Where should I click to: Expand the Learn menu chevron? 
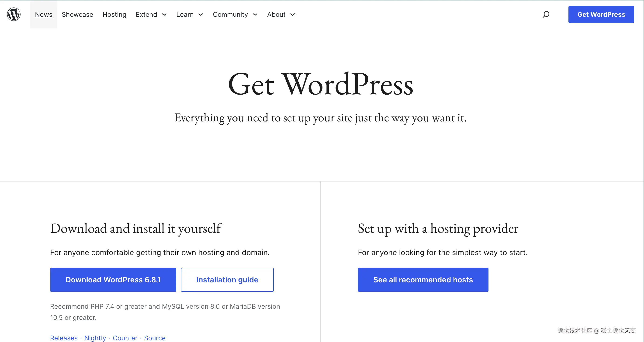pyautogui.click(x=201, y=14)
